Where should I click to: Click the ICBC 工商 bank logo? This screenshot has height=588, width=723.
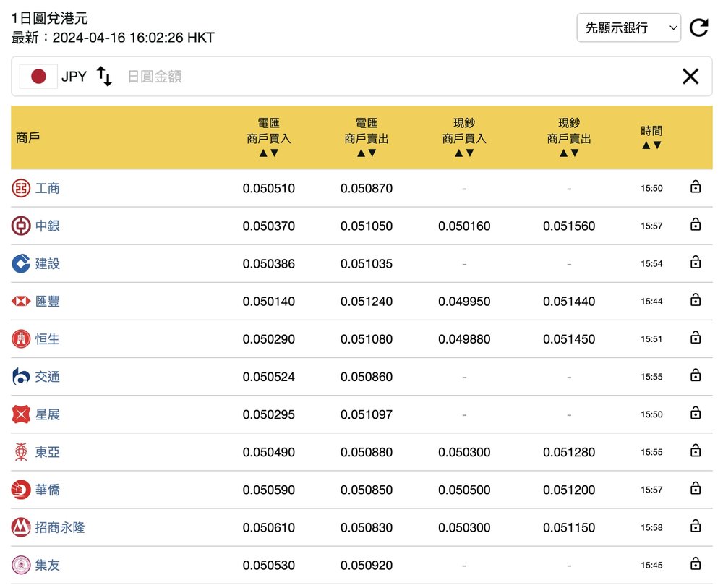(x=21, y=189)
